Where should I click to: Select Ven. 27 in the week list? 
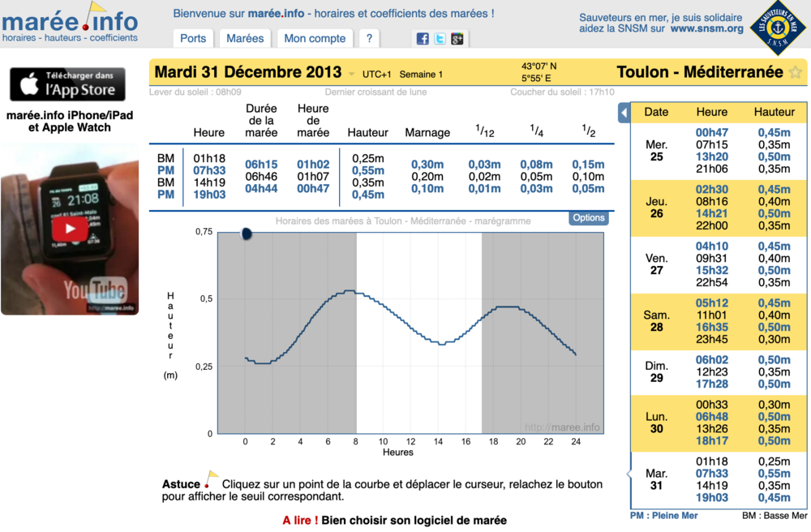(x=656, y=264)
